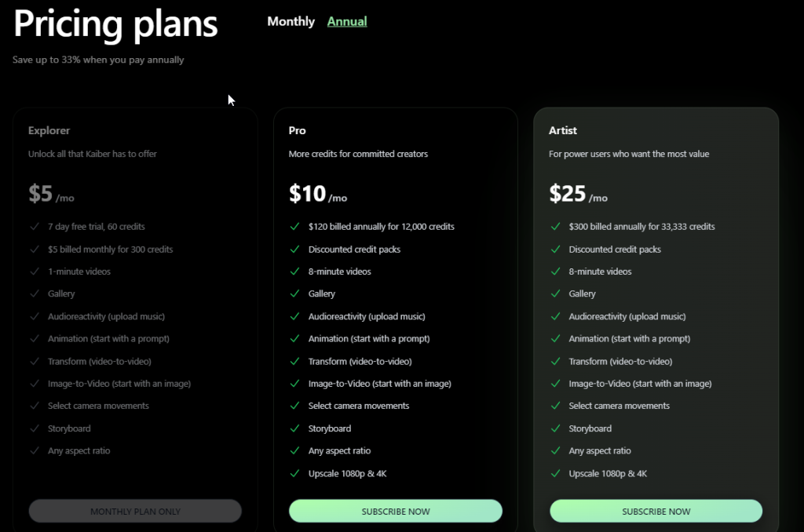Click Subscribe Now under Artist plan

coord(656,511)
